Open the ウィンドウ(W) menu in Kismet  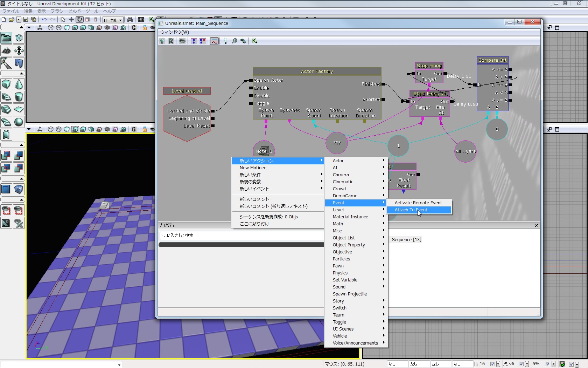[175, 32]
